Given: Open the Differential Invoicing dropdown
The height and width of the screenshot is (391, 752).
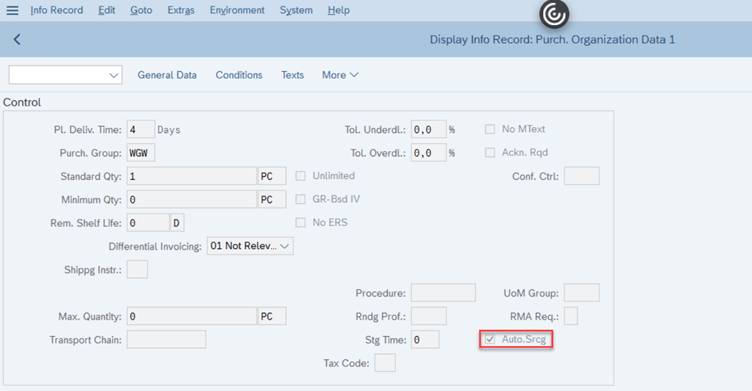Looking at the screenshot, I should [x=250, y=246].
